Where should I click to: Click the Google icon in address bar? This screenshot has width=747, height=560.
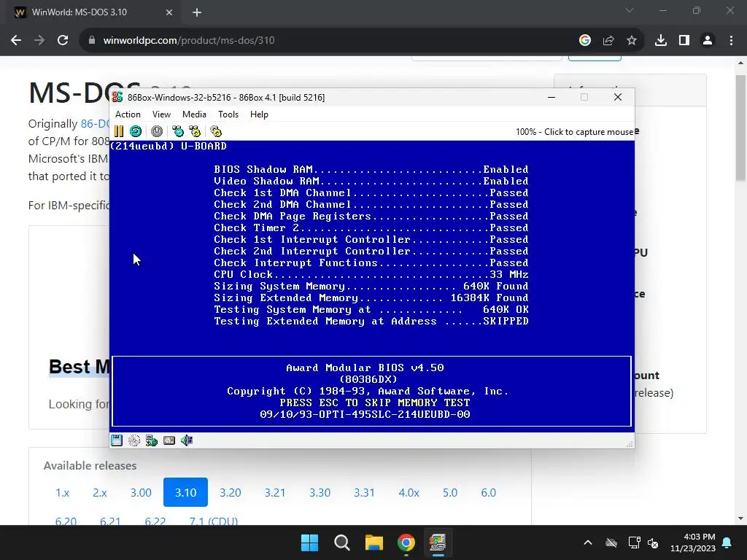pos(585,41)
